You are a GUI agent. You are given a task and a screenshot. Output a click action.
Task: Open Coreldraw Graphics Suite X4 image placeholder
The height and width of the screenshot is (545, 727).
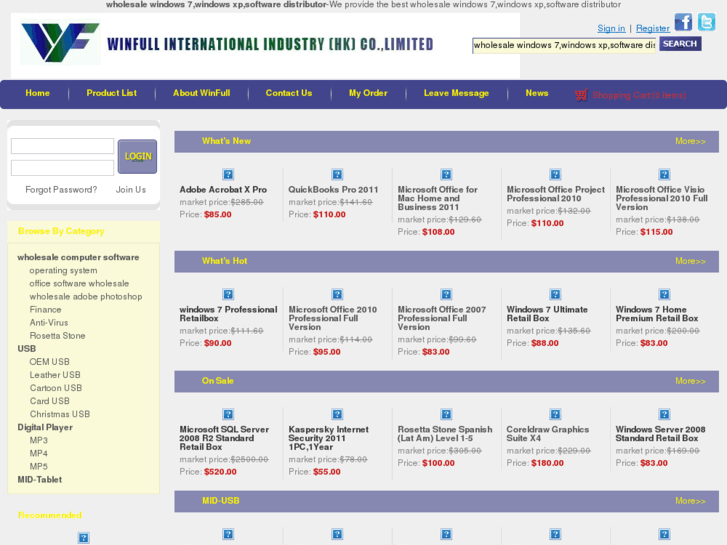pyautogui.click(x=555, y=414)
